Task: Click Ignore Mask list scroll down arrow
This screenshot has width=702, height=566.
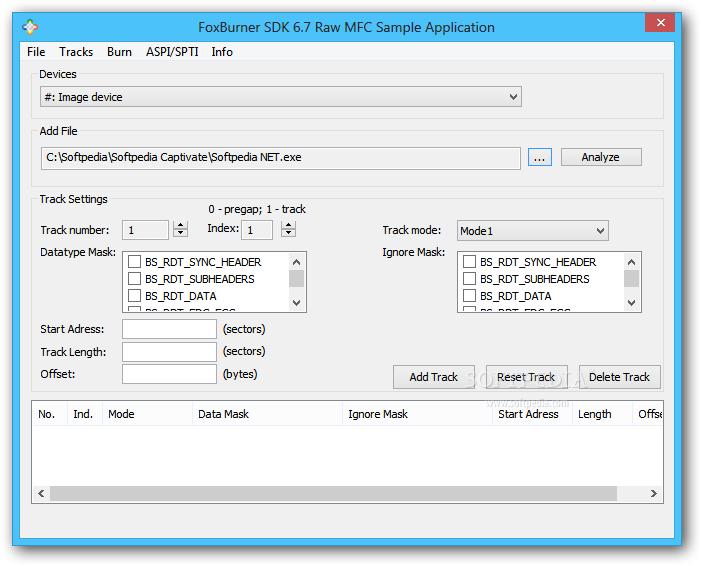Action: (631, 303)
